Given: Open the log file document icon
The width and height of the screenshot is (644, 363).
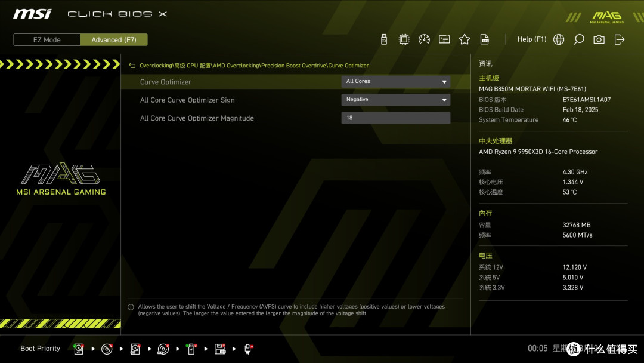Looking at the screenshot, I should [485, 39].
